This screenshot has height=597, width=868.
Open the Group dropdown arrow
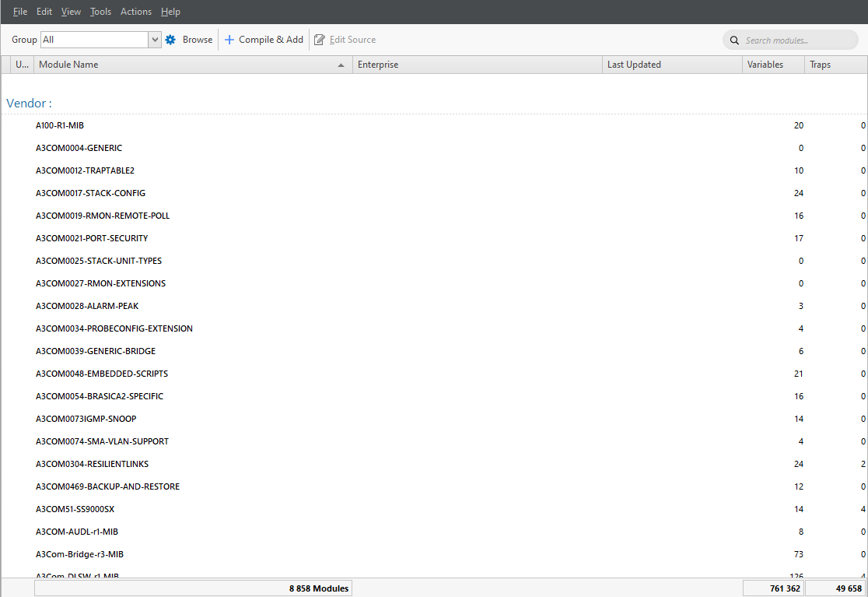click(x=155, y=40)
